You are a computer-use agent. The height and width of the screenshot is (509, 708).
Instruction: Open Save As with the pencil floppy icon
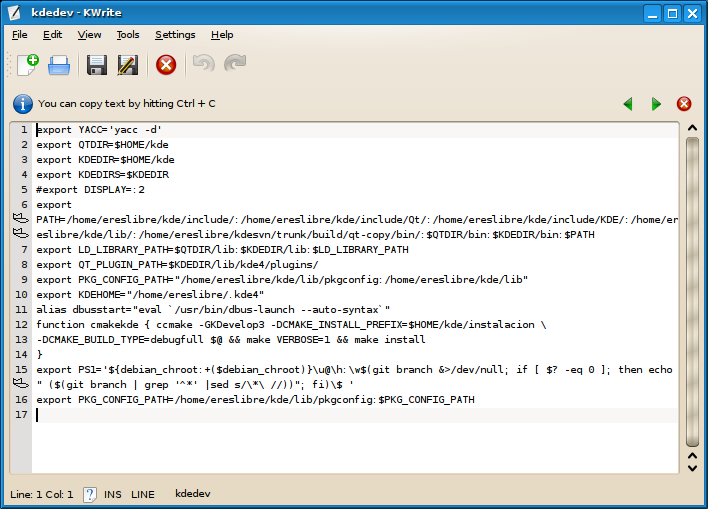pyautogui.click(x=128, y=65)
